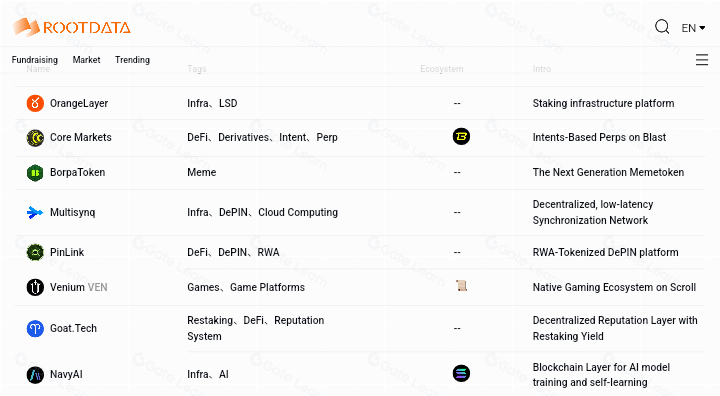Click 'DeFi、Derivatives、Intent、Perp' tags

point(262,137)
